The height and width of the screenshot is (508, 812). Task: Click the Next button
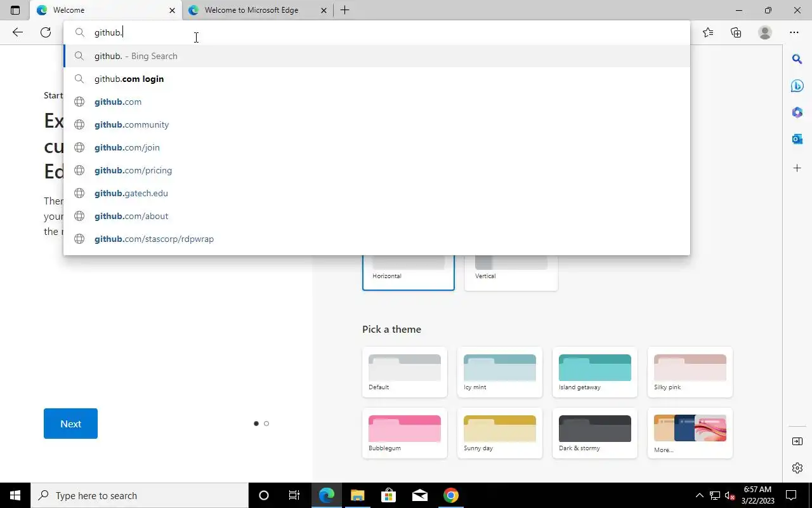tap(70, 424)
